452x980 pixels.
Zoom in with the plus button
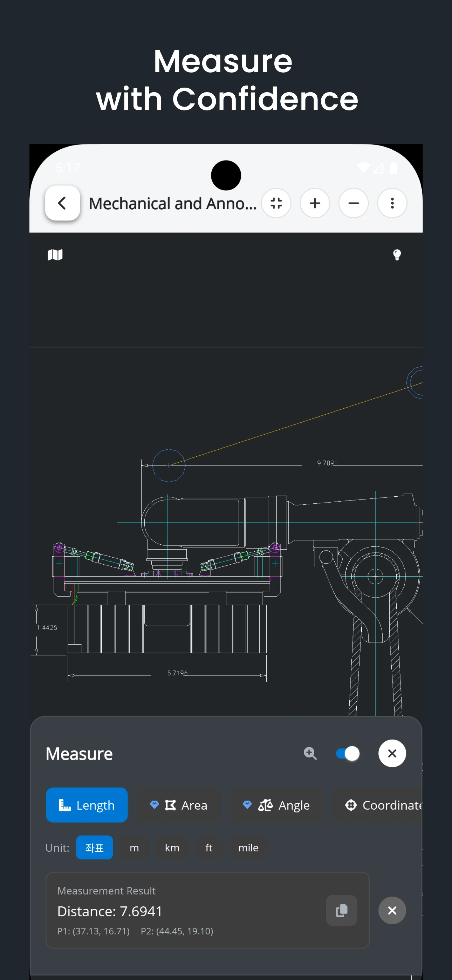(x=315, y=203)
